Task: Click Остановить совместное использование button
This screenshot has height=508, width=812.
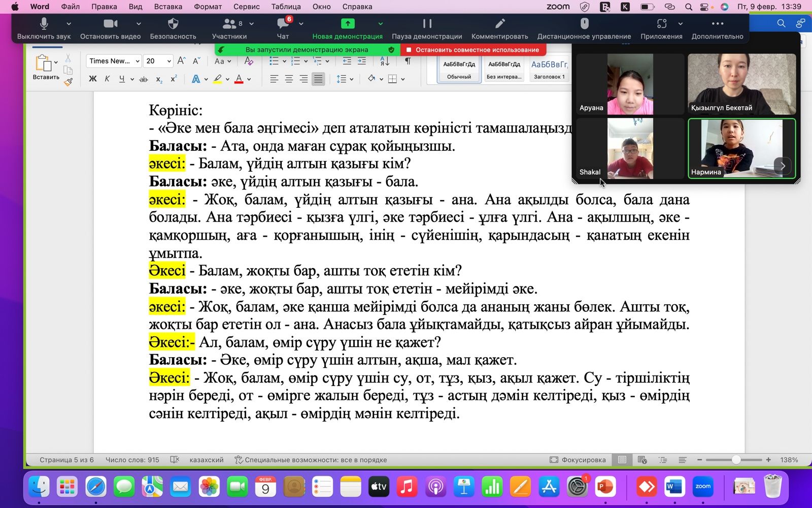Action: coord(473,50)
